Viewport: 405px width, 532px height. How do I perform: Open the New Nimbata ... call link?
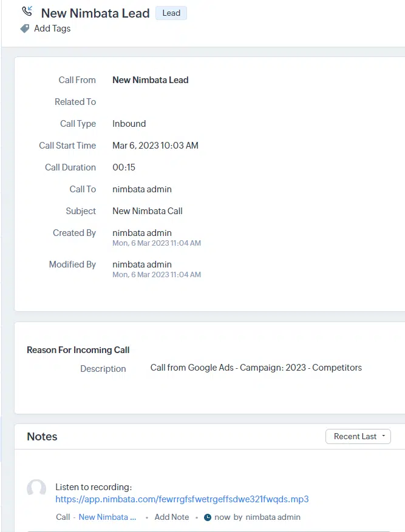click(x=107, y=517)
